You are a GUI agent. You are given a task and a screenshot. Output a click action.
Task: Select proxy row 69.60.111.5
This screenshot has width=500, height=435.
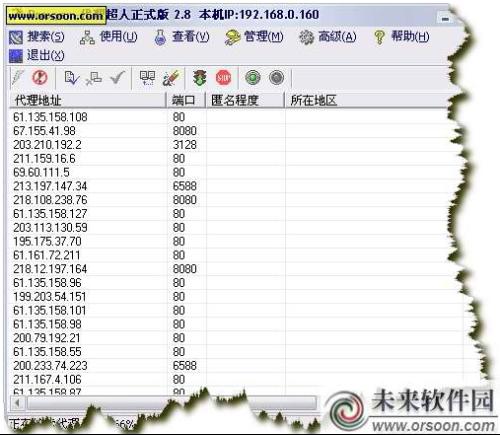click(x=230, y=172)
